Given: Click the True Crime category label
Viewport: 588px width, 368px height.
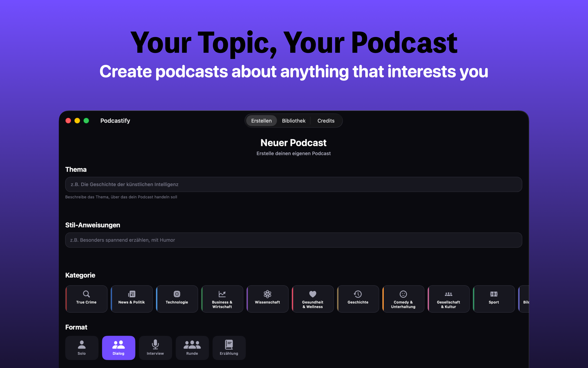Looking at the screenshot, I should click(86, 302).
